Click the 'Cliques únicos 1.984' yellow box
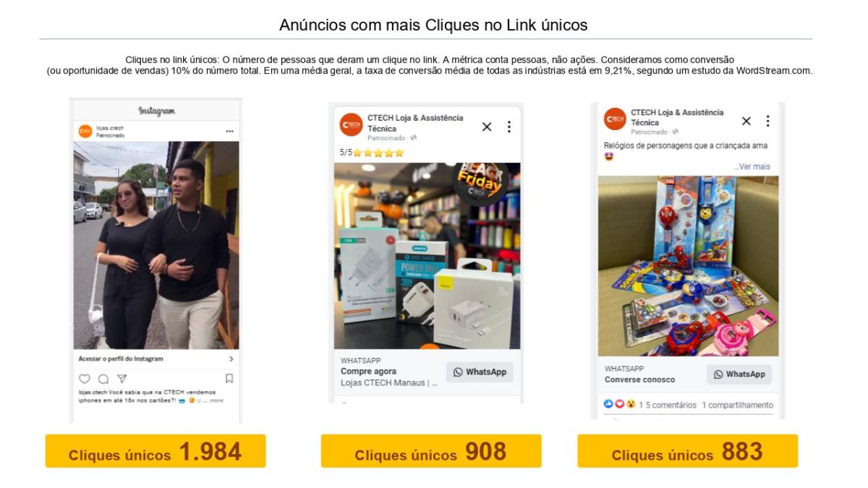The width and height of the screenshot is (868, 488). pyautogui.click(x=156, y=451)
